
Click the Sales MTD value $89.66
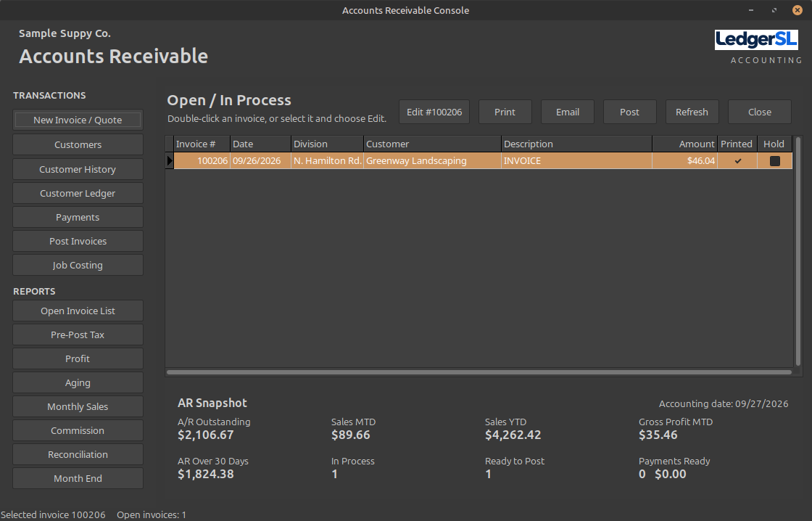351,435
